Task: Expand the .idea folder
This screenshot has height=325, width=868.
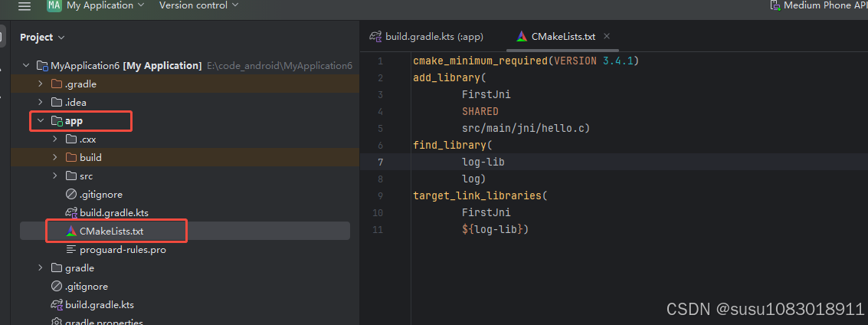Action: [40, 103]
